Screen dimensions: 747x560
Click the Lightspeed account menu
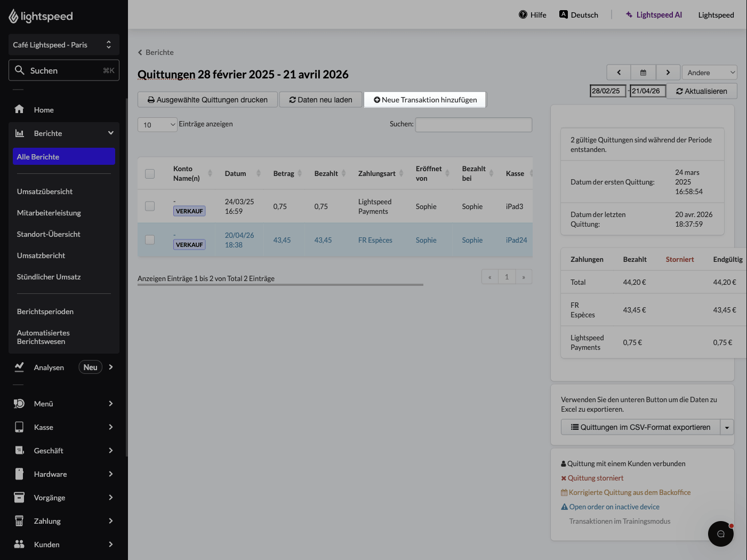point(716,15)
